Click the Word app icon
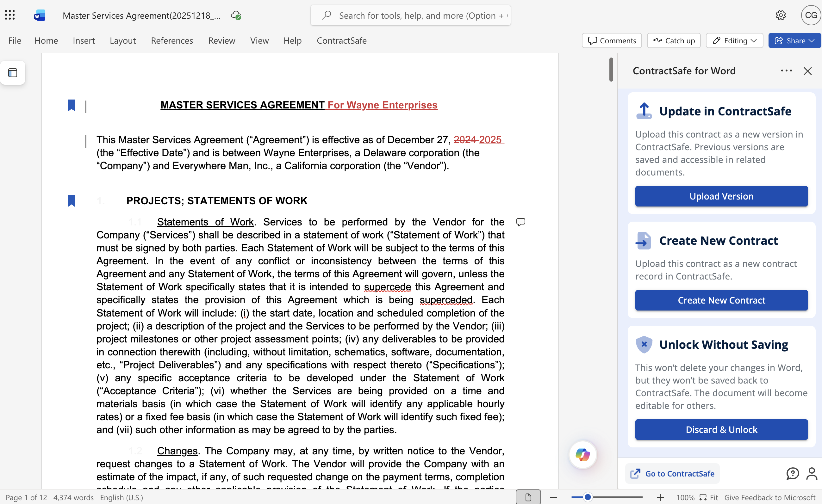This screenshot has height=504, width=822. click(39, 15)
